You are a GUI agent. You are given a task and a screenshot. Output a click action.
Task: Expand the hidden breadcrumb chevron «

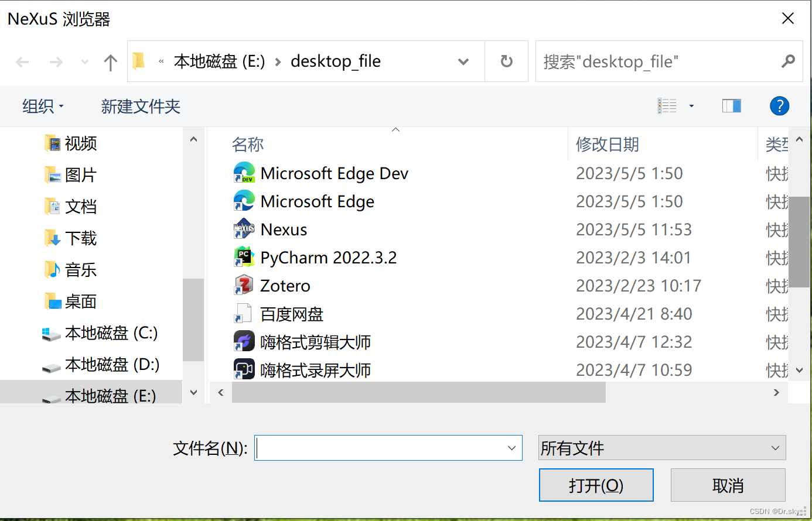point(161,61)
